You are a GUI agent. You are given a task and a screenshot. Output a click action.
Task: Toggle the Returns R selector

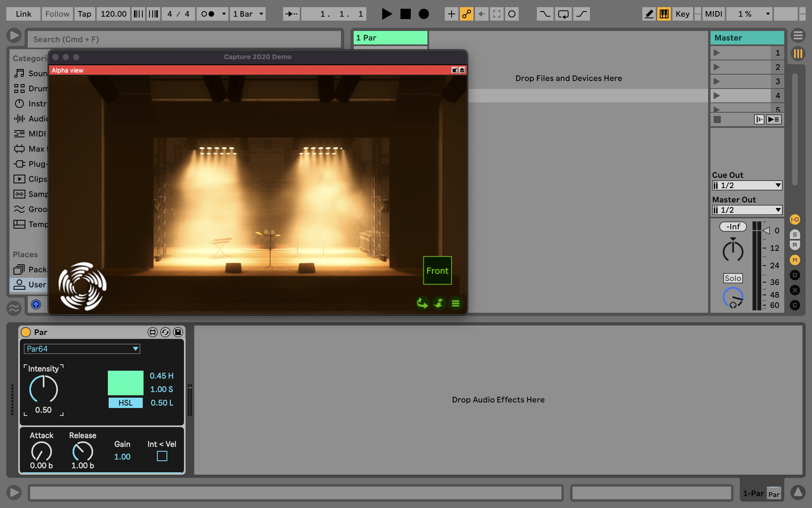pyautogui.click(x=795, y=245)
